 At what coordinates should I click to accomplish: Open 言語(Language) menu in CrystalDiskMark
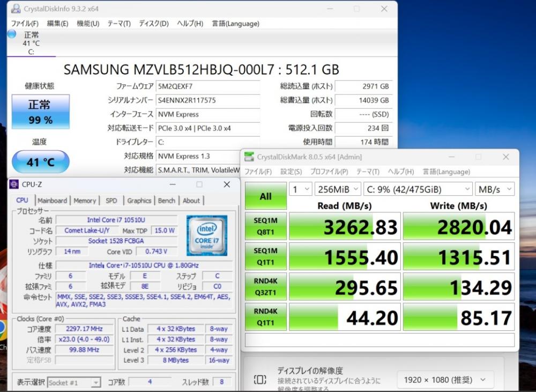point(446,172)
